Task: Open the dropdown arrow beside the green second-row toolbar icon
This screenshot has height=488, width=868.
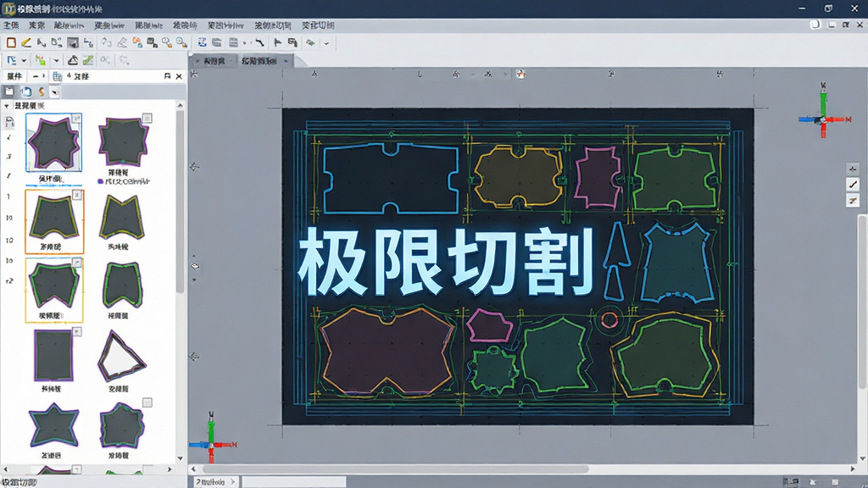Action: (56, 60)
